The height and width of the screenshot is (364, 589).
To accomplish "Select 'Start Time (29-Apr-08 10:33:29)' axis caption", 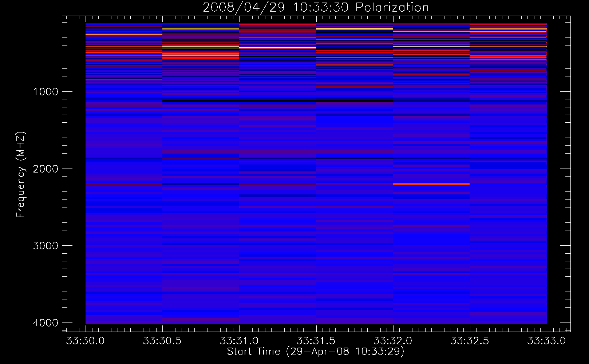I will pos(316,352).
